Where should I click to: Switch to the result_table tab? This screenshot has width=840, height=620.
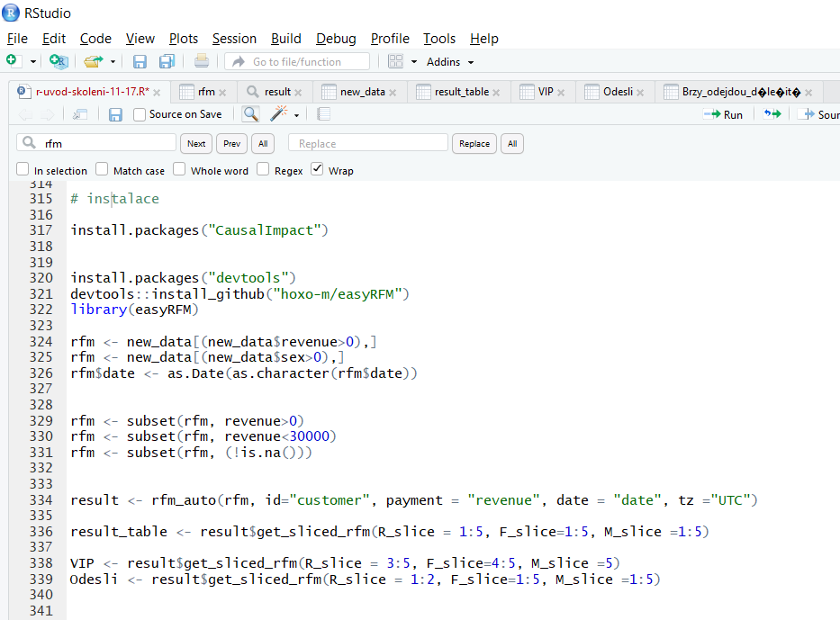461,92
